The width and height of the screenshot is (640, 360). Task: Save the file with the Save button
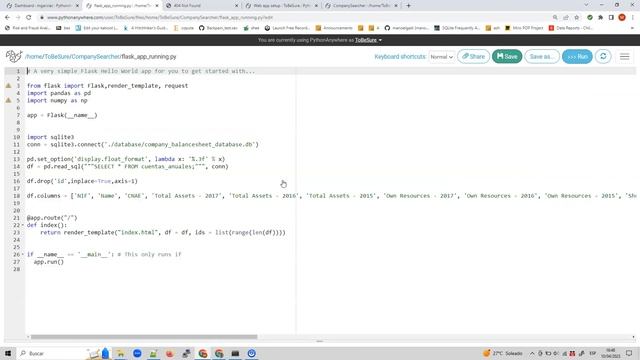(x=507, y=56)
